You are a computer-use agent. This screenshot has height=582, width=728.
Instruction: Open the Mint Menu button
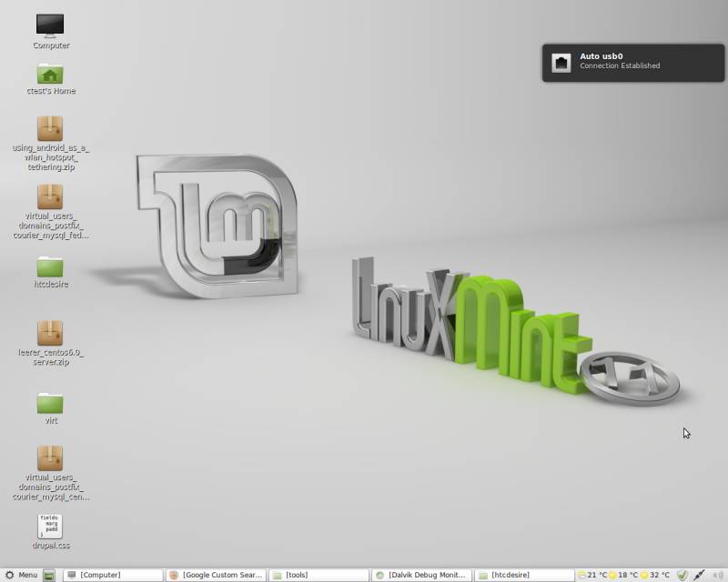pos(21,575)
